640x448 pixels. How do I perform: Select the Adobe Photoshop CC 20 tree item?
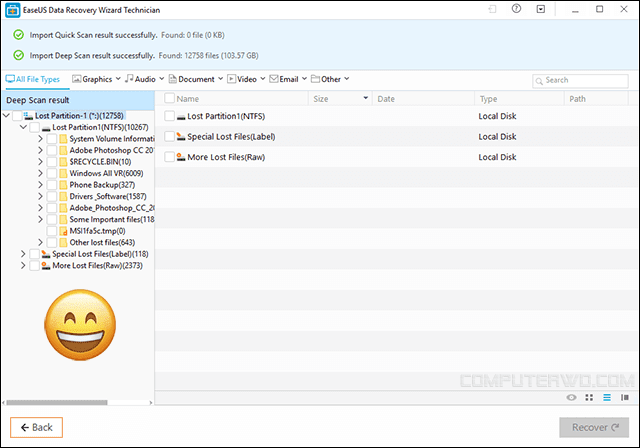[111, 150]
